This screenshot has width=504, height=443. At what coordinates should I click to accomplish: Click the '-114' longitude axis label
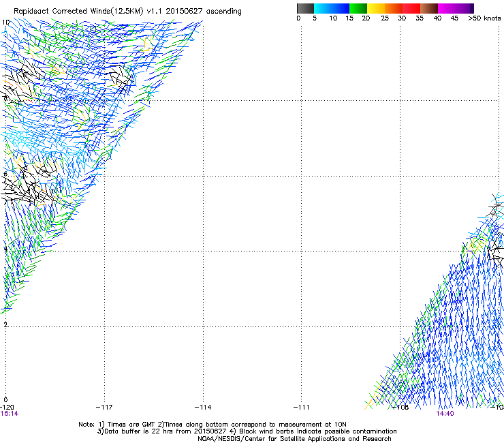tap(203, 408)
